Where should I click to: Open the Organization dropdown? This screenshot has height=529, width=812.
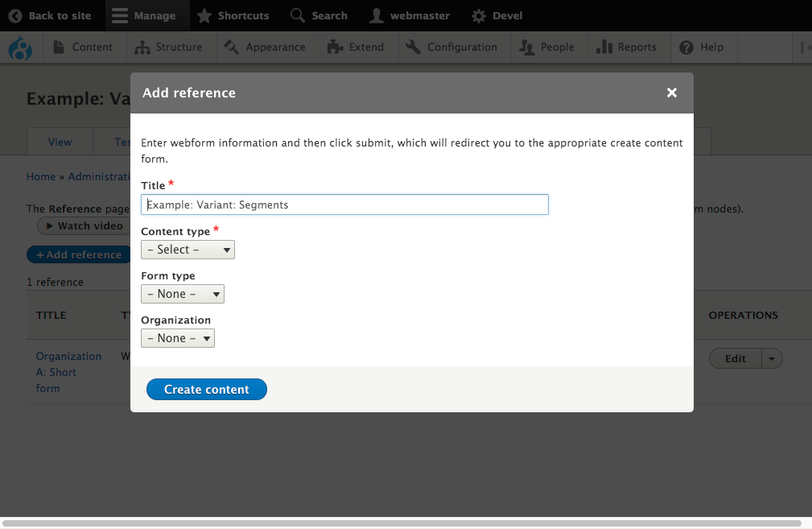click(x=178, y=337)
